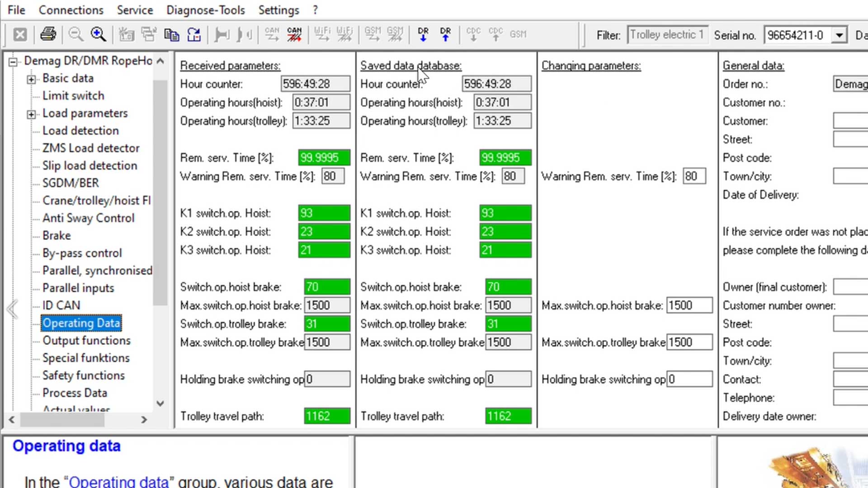This screenshot has height=488, width=868.
Task: Click the grayed version 1.0 toolbar icon
Action: point(126,34)
